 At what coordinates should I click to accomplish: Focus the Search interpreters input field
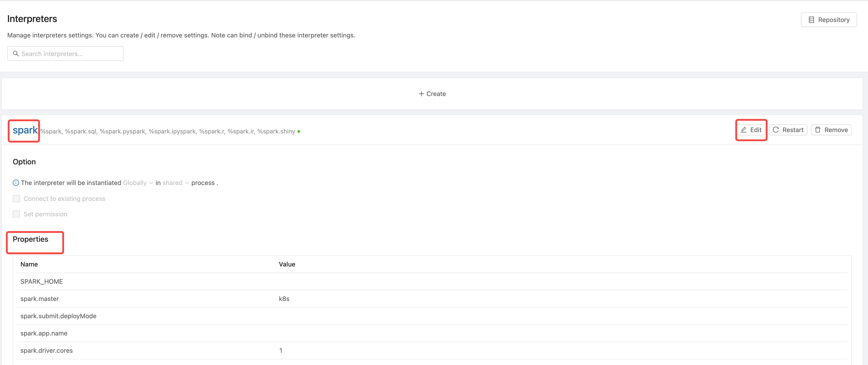[x=65, y=54]
